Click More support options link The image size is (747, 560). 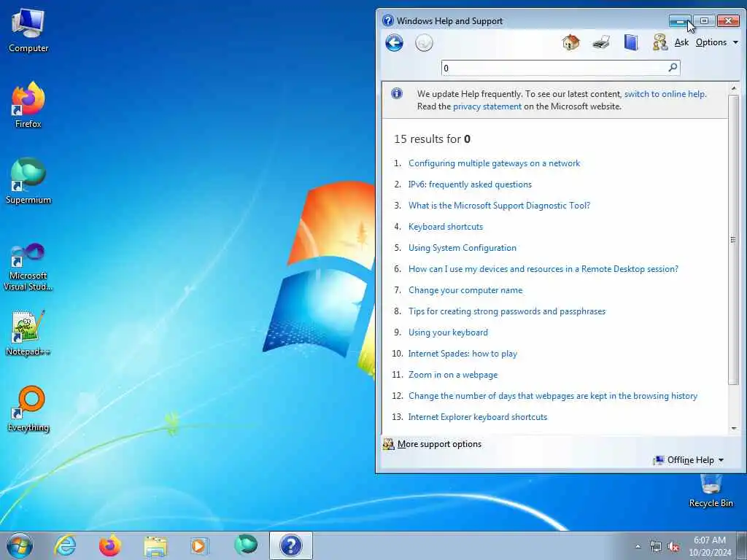(x=439, y=444)
